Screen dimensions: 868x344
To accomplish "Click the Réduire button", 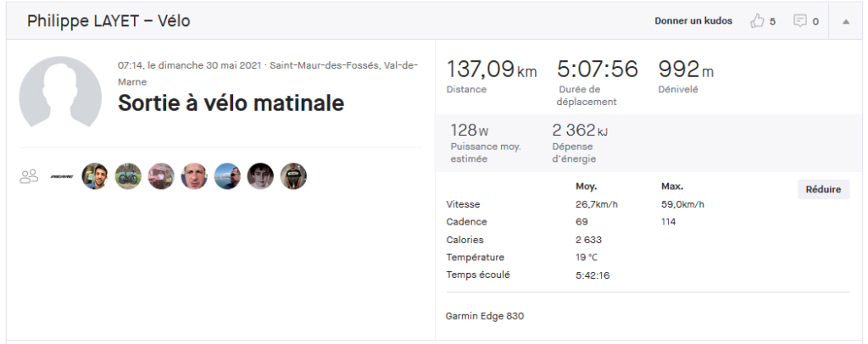I will (823, 190).
